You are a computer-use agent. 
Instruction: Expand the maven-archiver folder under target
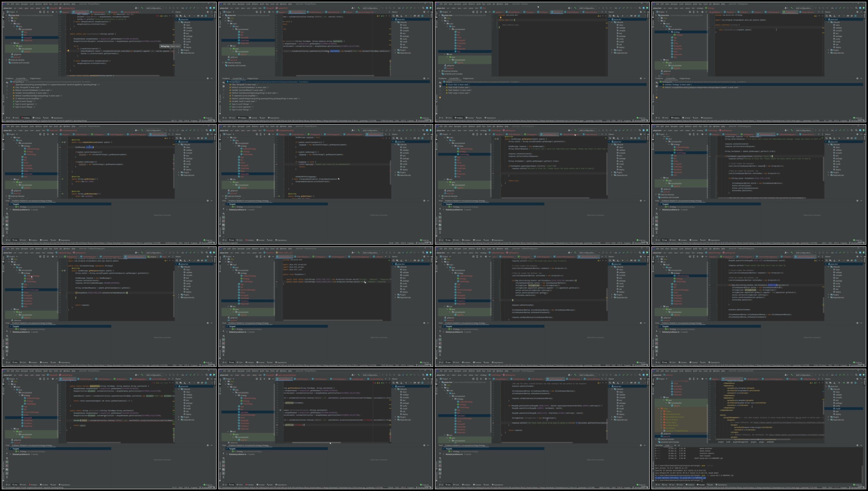(x=661, y=420)
